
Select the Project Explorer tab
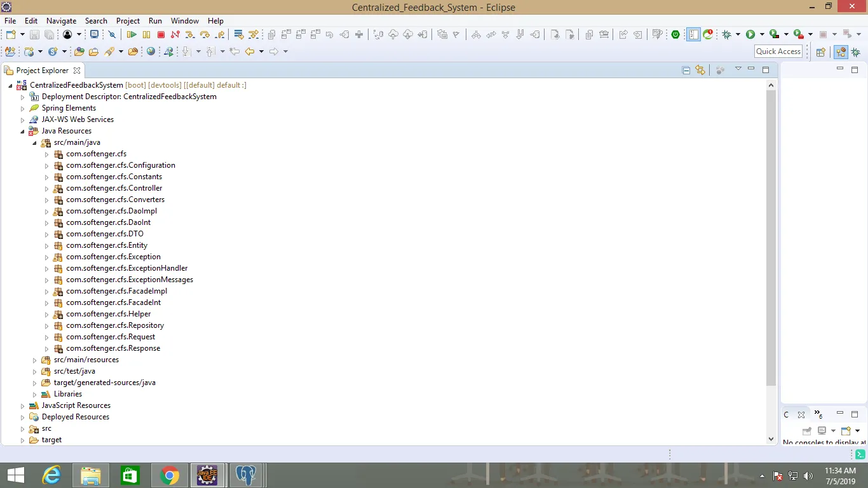pos(42,71)
